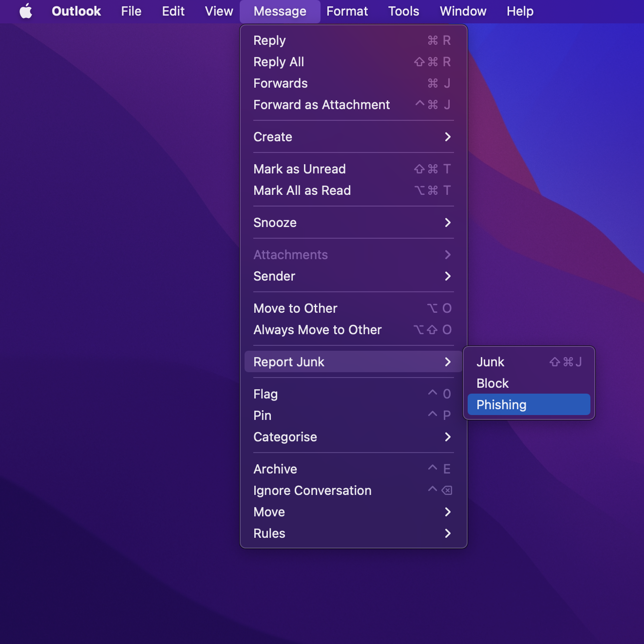
Task: Choose Mark All as Read
Action: click(354, 190)
